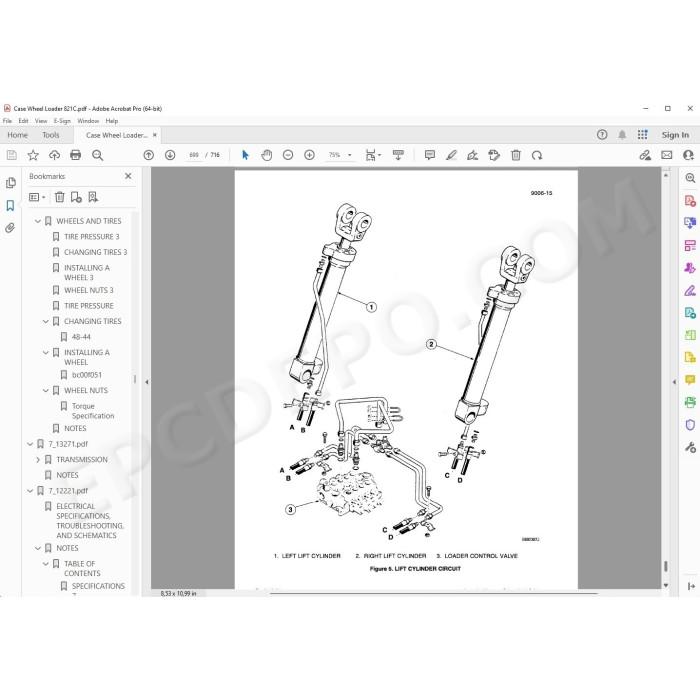This screenshot has height=700, width=700.
Task: Open the notifications bell
Action: click(622, 134)
